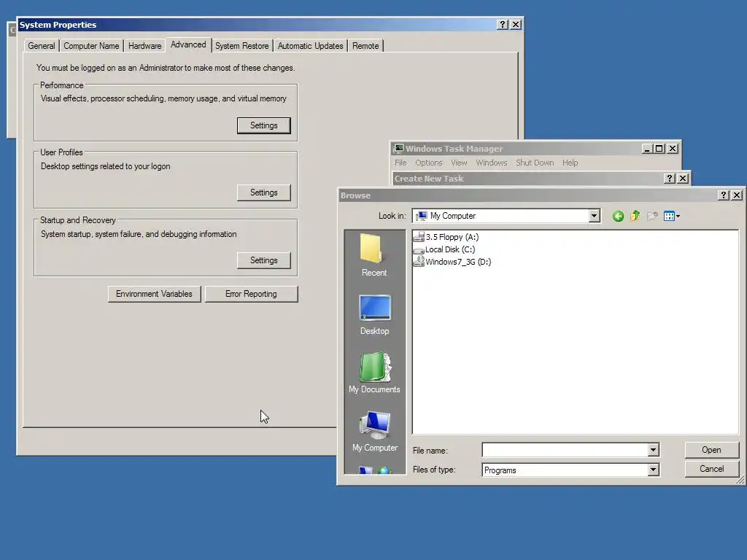Open the View Menu icon in Browse

672,216
